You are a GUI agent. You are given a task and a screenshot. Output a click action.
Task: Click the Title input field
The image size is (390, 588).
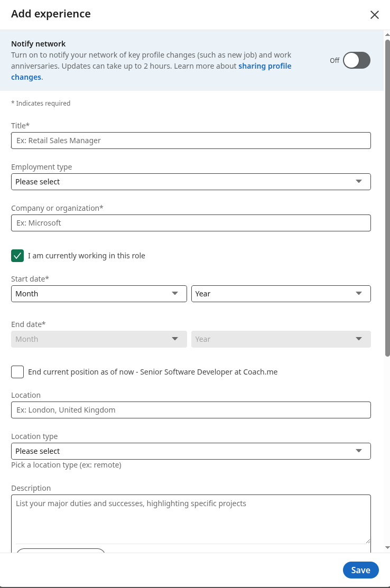(191, 141)
